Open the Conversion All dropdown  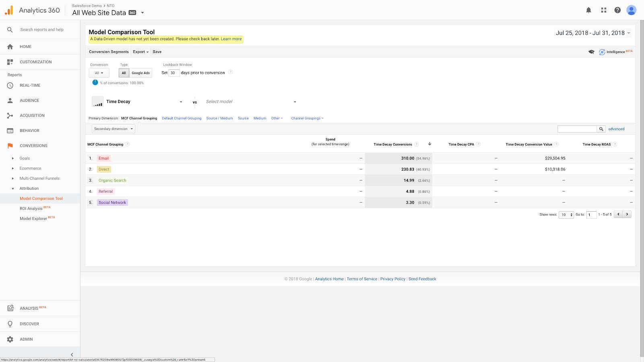99,73
